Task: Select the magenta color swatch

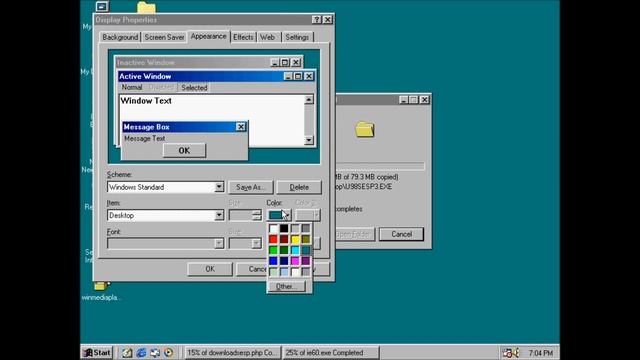Action: 295,261
